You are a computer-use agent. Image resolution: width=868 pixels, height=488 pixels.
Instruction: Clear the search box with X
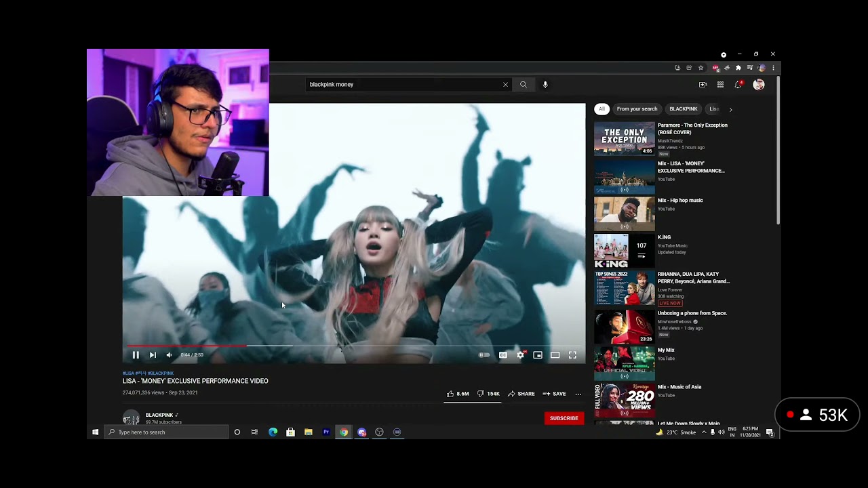(x=505, y=85)
